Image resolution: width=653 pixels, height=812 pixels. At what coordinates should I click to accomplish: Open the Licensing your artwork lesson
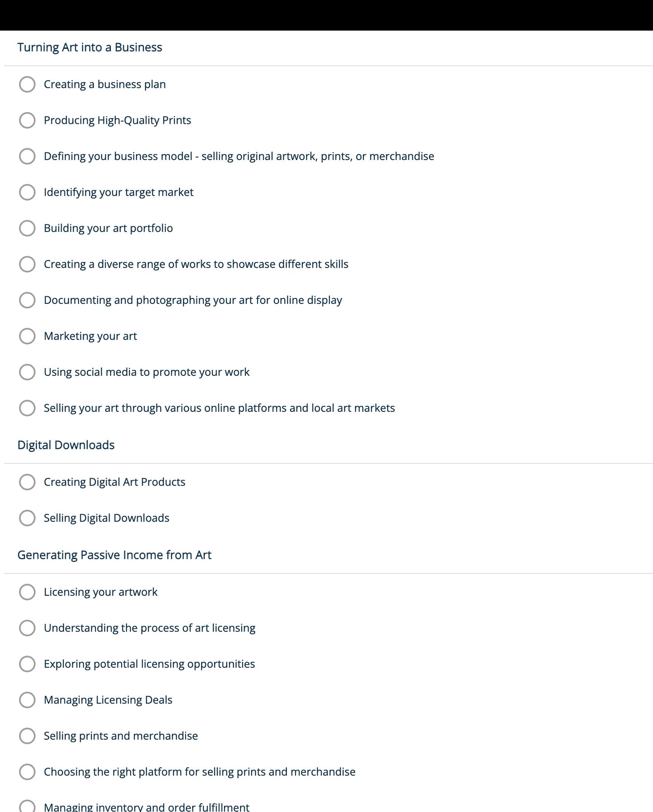[100, 592]
